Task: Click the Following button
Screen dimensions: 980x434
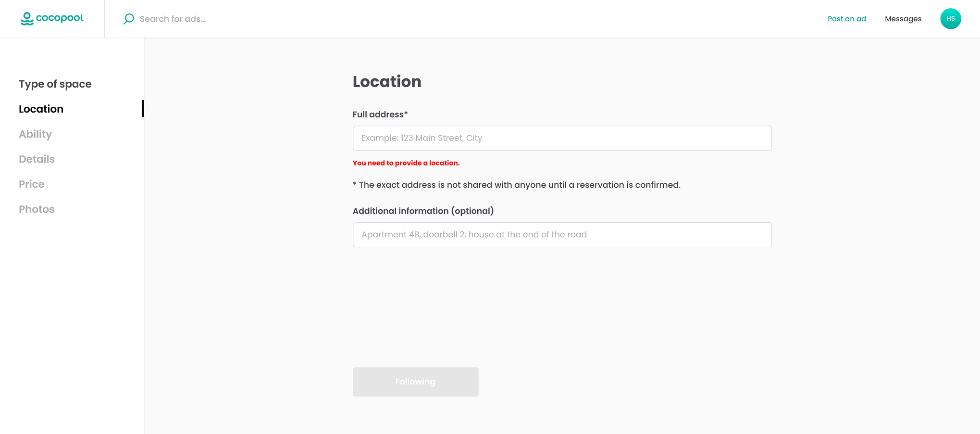Action: tap(415, 382)
